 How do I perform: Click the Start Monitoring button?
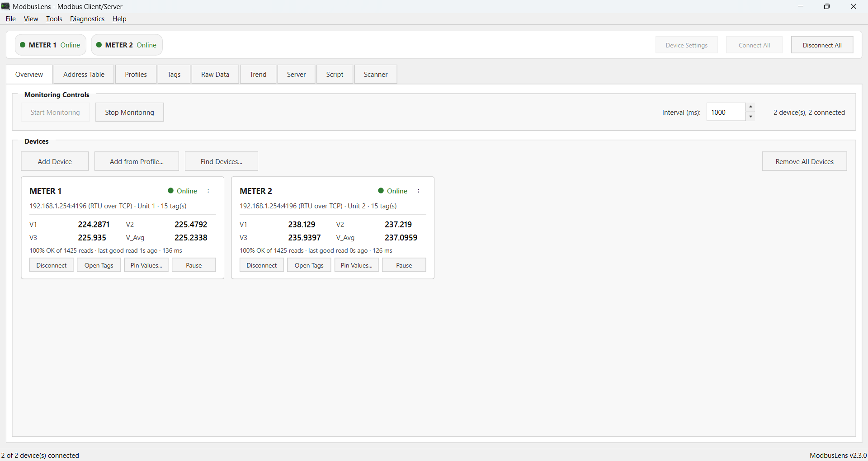pos(55,113)
